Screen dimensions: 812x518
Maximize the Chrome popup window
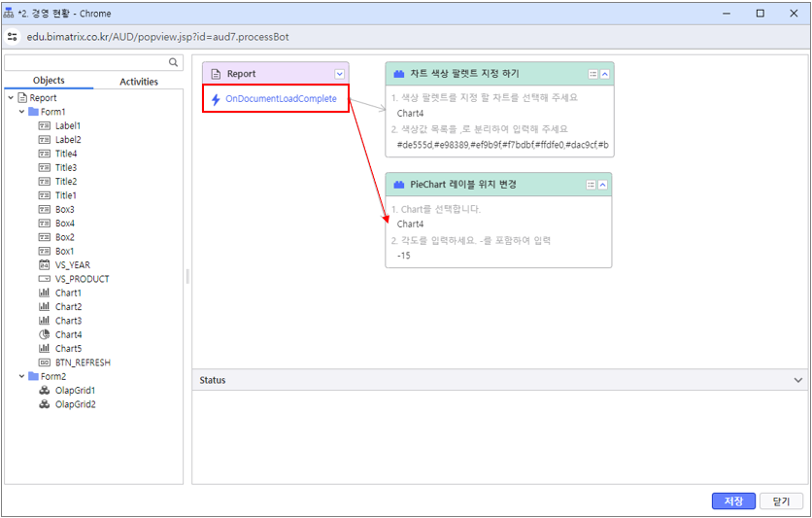pyautogui.click(x=761, y=14)
